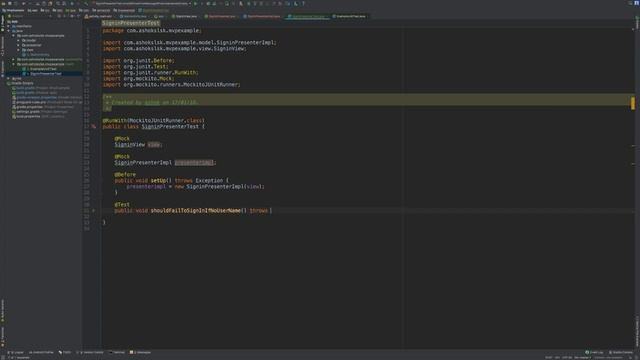Open Favorites sidebar button
The height and width of the screenshot is (360, 640).
[x=2, y=336]
